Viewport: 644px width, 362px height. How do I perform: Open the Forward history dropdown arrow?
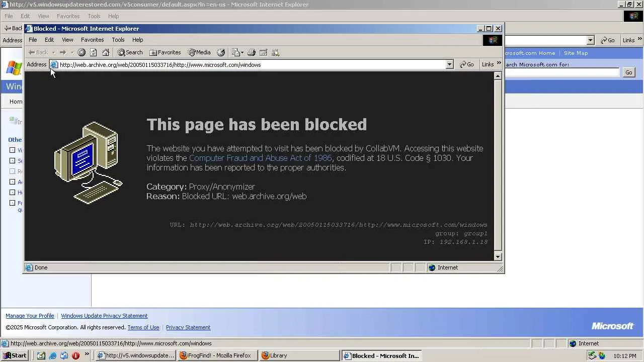point(72,52)
